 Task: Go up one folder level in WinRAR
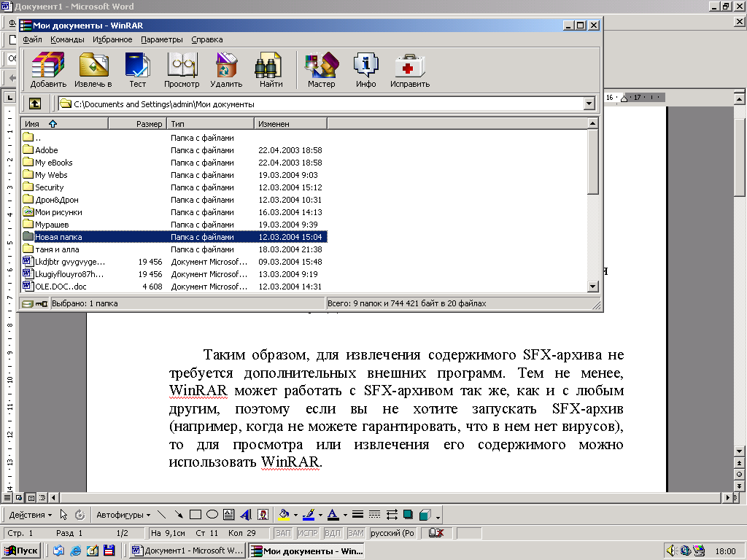(35, 104)
